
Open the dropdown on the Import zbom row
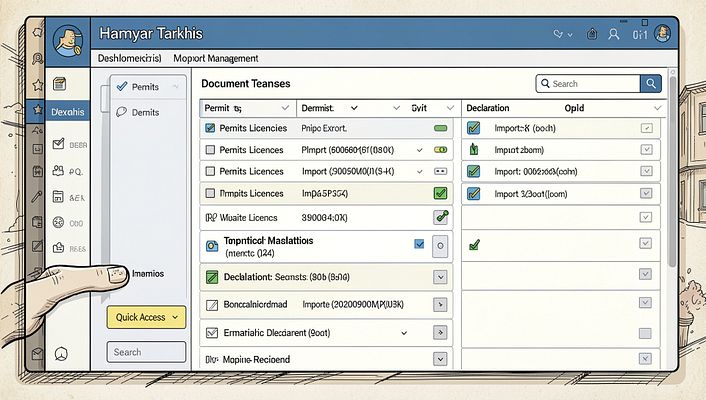click(647, 150)
